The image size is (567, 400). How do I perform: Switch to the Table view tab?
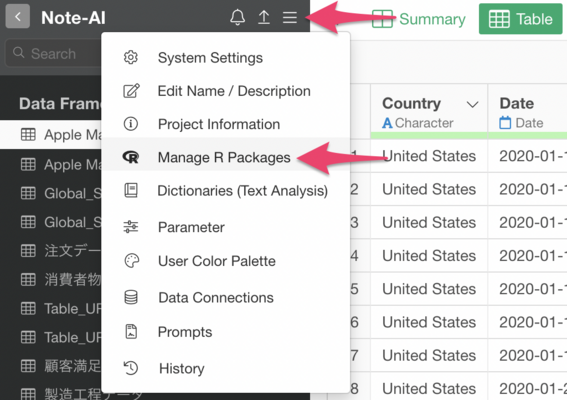tap(521, 19)
